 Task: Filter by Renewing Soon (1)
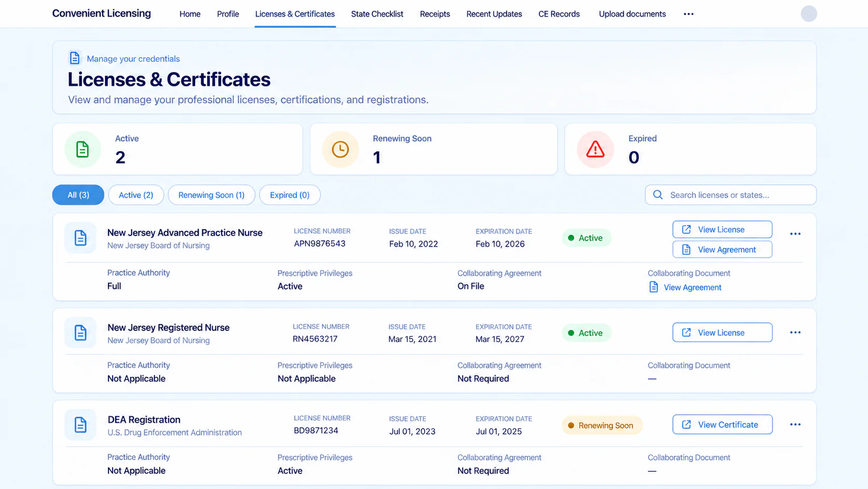[211, 195]
